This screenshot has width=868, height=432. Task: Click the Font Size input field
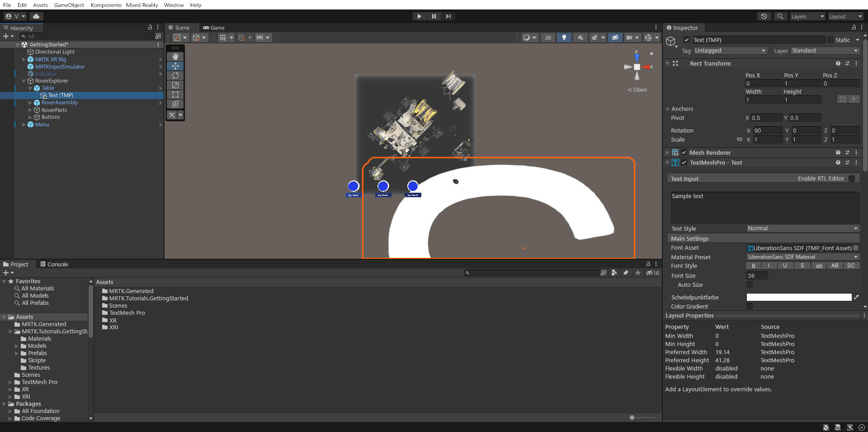[757, 275]
